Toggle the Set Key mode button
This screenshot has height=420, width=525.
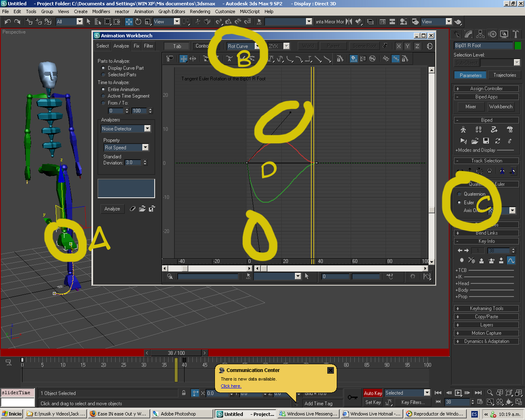click(x=373, y=402)
